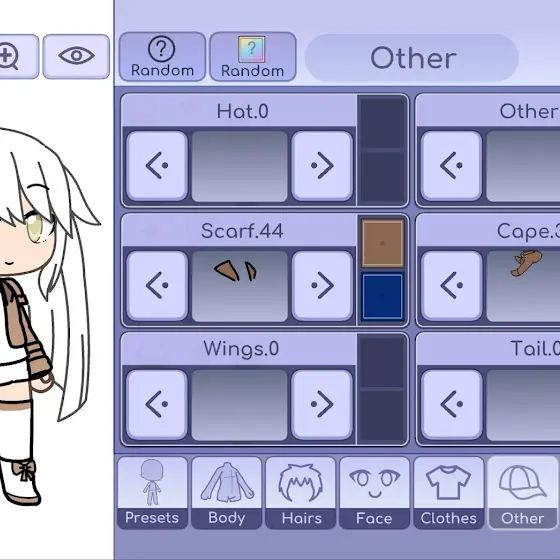The height and width of the screenshot is (560, 560).
Task: Select the Other cap tab
Action: tap(523, 492)
